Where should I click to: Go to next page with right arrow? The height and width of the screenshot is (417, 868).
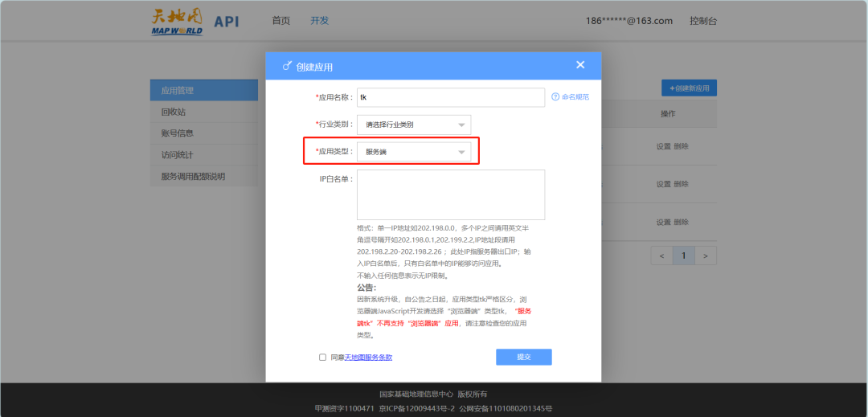click(x=705, y=256)
